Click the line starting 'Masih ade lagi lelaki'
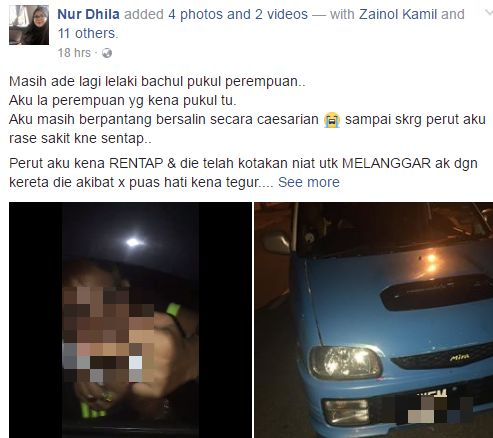Screen dimensions: 493x438 coord(157,81)
